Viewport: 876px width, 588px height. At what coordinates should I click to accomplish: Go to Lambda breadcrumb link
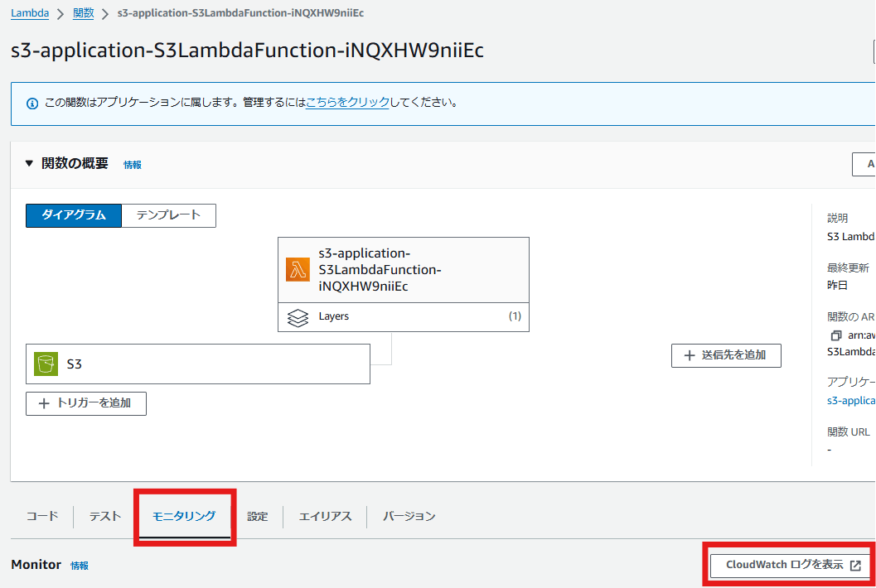(x=30, y=13)
